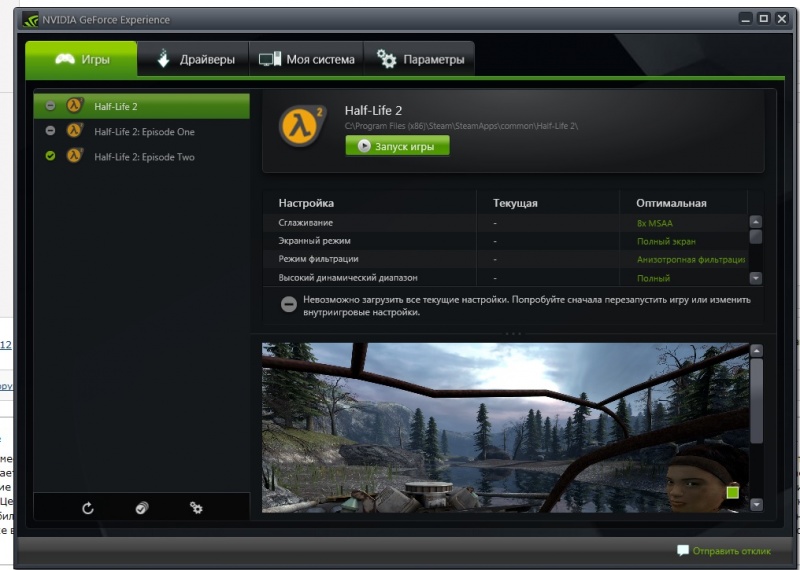The width and height of the screenshot is (800, 570).
Task: Select Half-Life 2 in the games list
Action: click(142, 106)
